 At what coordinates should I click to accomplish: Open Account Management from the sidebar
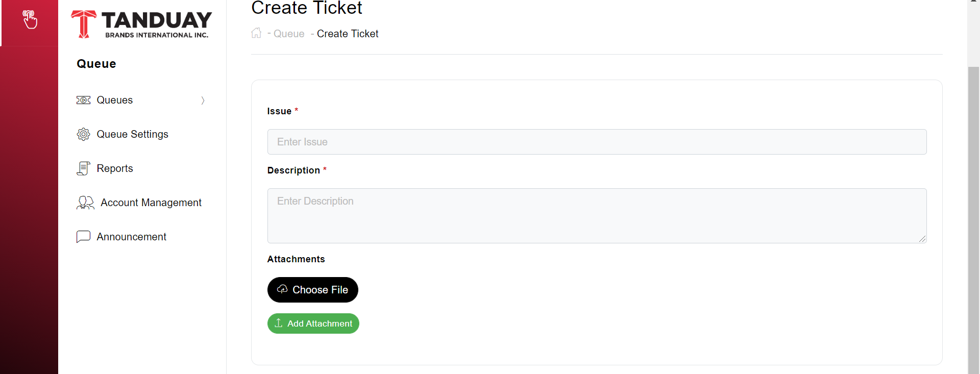point(151,203)
